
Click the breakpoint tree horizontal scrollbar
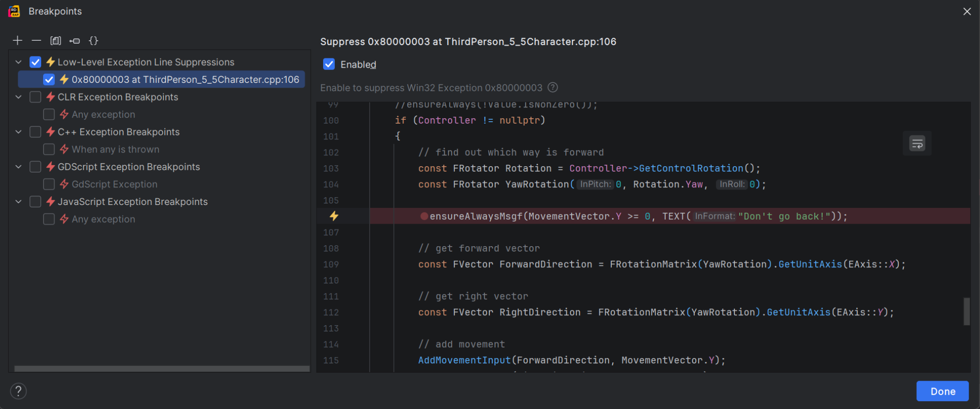click(162, 368)
